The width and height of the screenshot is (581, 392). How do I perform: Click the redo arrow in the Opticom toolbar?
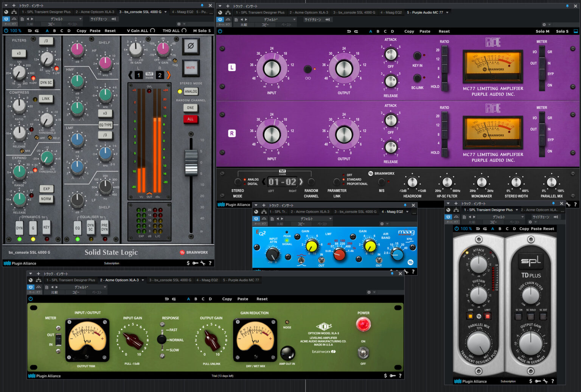coord(174,299)
